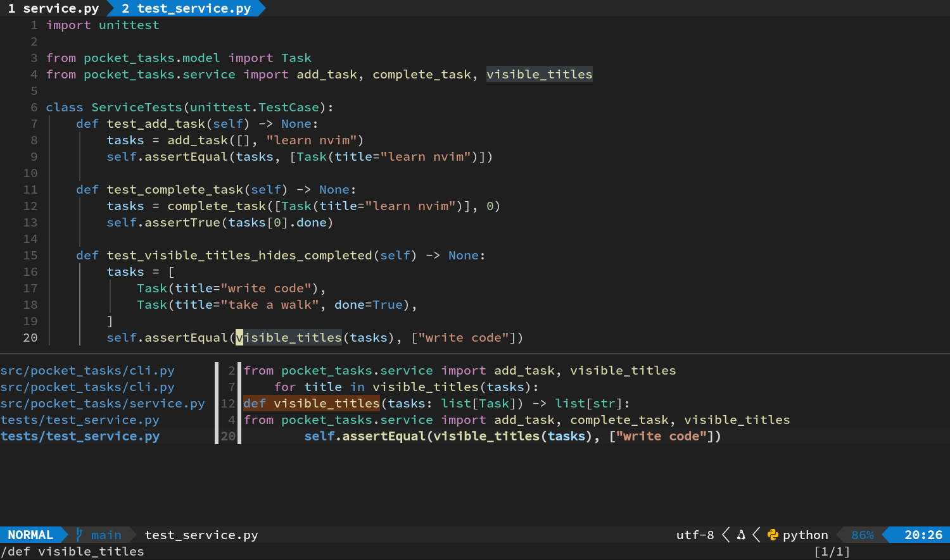The image size is (950, 560).
Task: Open the src/pocket_tasks/service.py reference result
Action: click(103, 403)
